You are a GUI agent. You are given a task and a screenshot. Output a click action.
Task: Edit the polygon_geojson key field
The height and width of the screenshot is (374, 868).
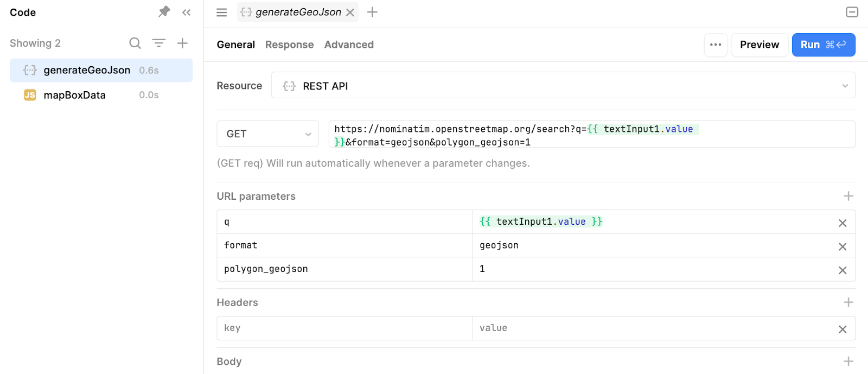(344, 269)
